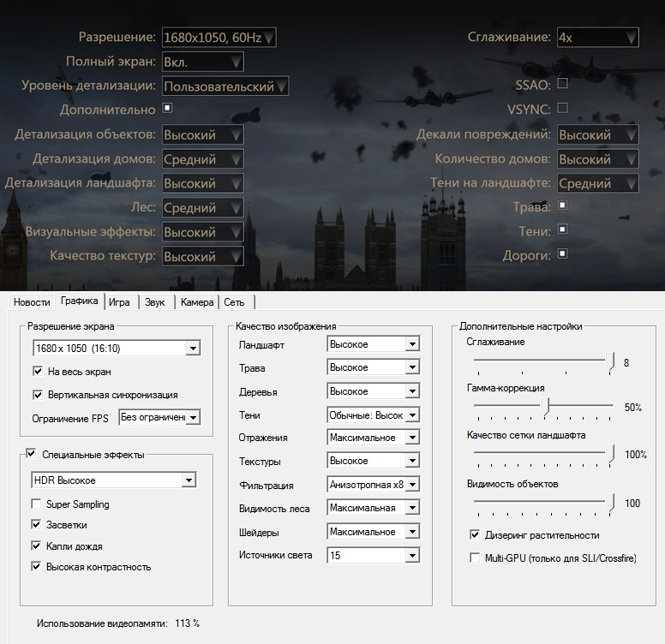Open the Деревья quality dropdown
This screenshot has height=644, width=665.
[x=374, y=391]
